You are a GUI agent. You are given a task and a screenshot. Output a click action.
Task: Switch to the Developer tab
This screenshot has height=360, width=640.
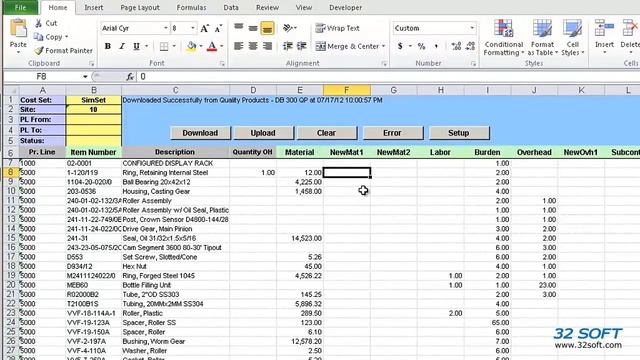click(x=345, y=7)
